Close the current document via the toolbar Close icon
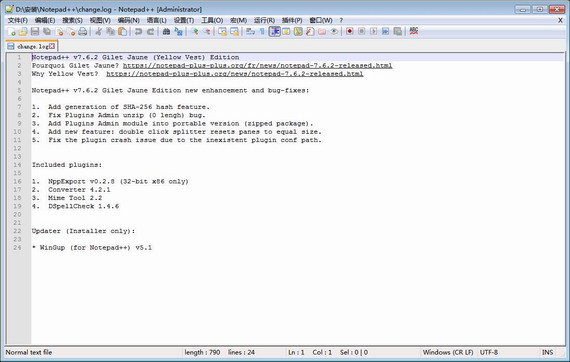The image size is (570, 362). coord(59,32)
